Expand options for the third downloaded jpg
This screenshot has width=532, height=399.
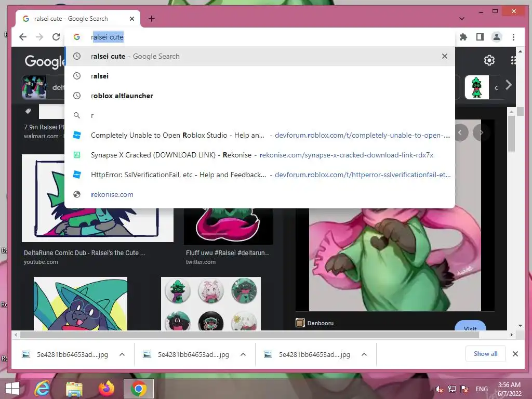[x=364, y=354]
